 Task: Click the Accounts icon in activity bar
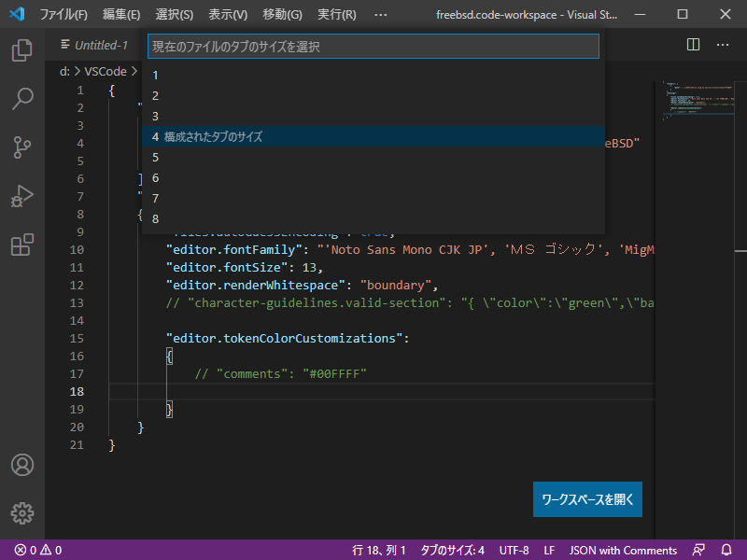[x=22, y=465]
